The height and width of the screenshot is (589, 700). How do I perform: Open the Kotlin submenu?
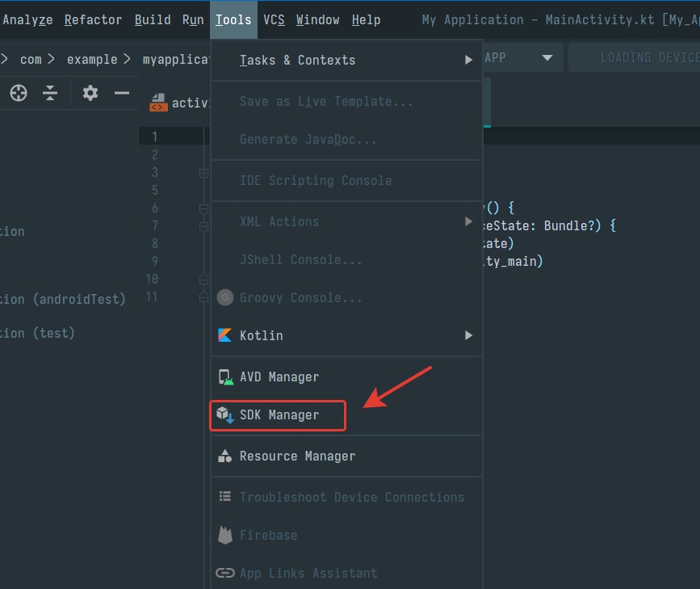(347, 335)
